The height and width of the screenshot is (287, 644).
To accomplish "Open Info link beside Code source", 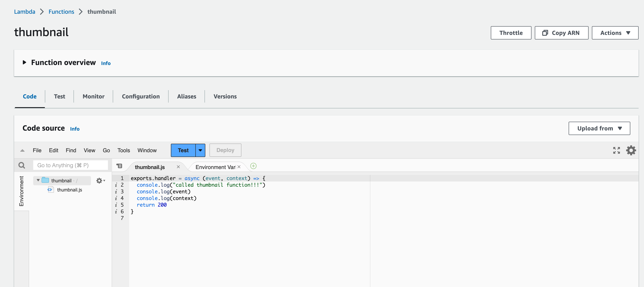I will (75, 129).
